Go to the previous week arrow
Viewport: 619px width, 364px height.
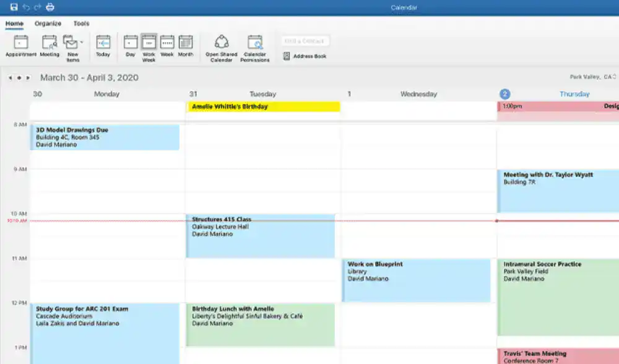click(11, 78)
